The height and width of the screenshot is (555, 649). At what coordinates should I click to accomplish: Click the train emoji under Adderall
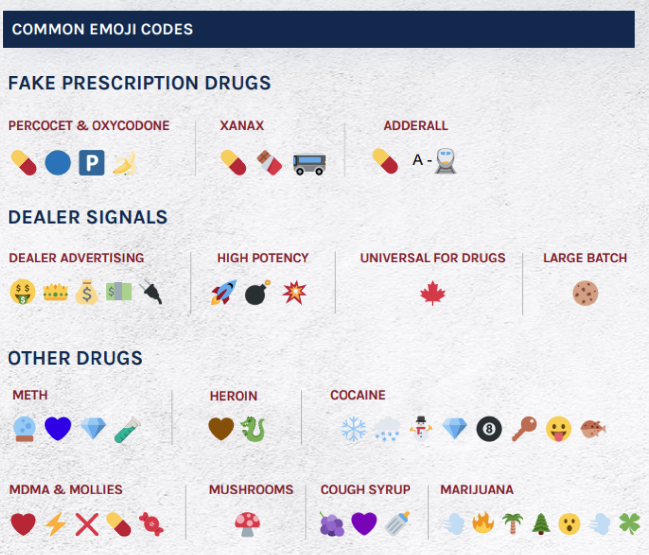(x=446, y=161)
